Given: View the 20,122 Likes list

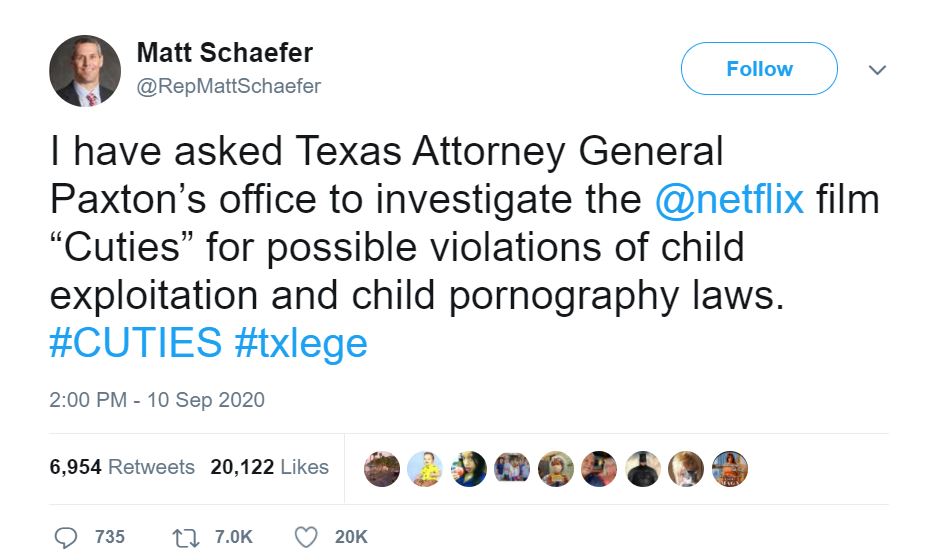Looking at the screenshot, I should (269, 467).
